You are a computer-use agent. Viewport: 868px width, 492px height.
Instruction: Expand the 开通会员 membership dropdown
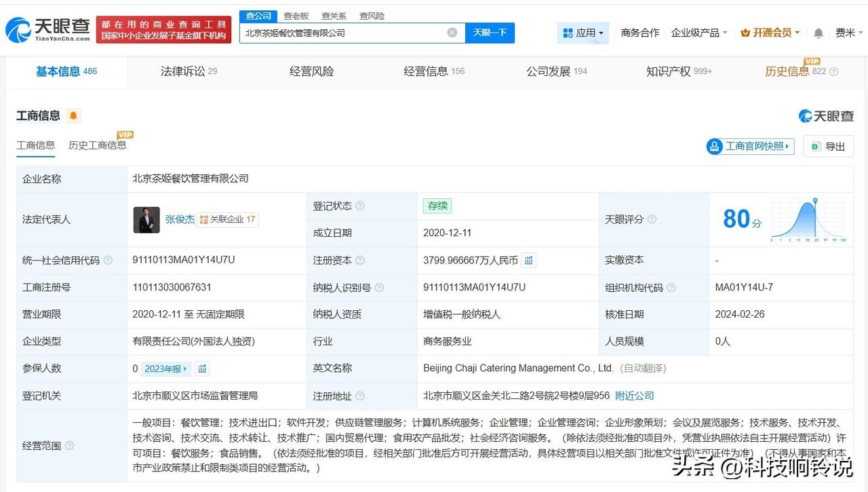pyautogui.click(x=770, y=33)
